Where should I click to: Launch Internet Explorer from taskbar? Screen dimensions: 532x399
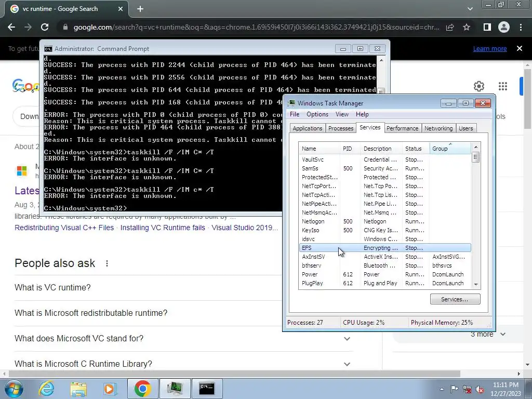pos(46,389)
